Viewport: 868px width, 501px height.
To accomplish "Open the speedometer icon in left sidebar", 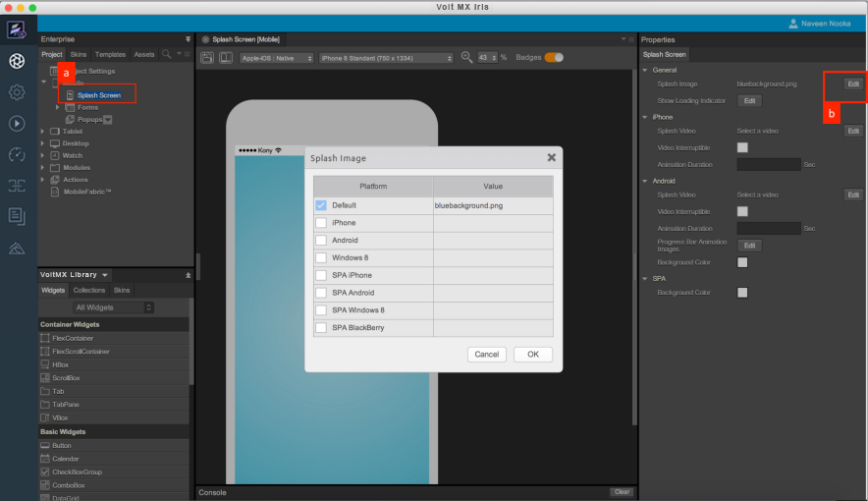I will (x=17, y=154).
